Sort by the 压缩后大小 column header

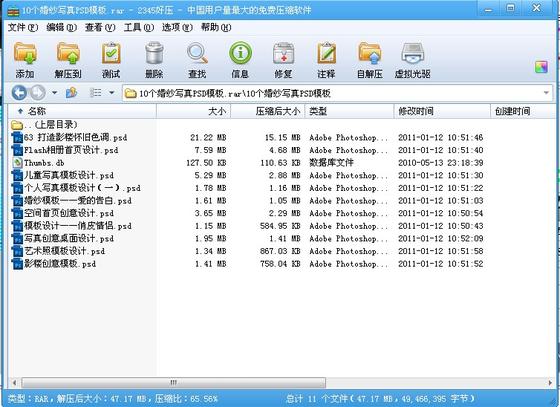(268, 111)
